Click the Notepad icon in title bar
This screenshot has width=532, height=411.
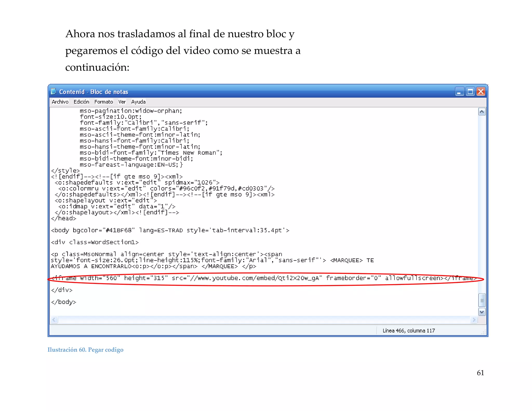pos(54,91)
